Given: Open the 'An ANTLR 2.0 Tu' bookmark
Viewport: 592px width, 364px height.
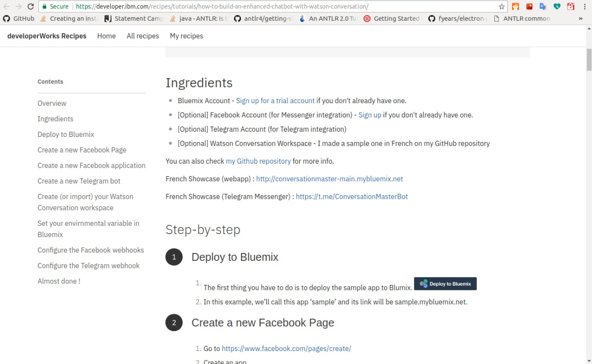Looking at the screenshot, I should (328, 19).
